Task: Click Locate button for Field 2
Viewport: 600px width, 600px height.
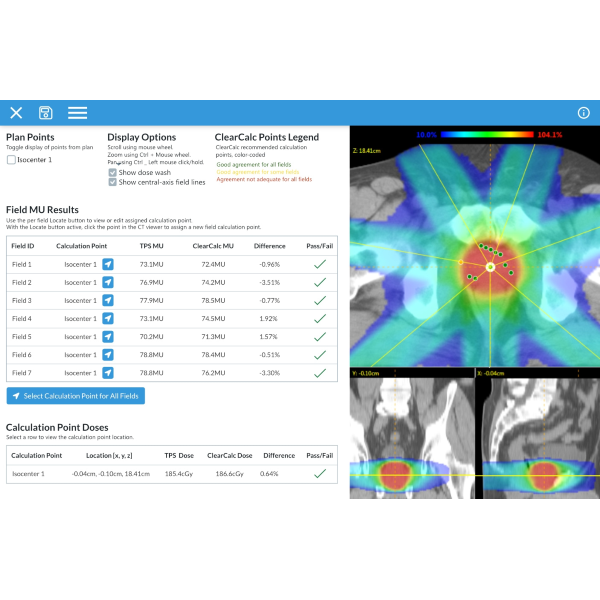Action: coord(108,283)
